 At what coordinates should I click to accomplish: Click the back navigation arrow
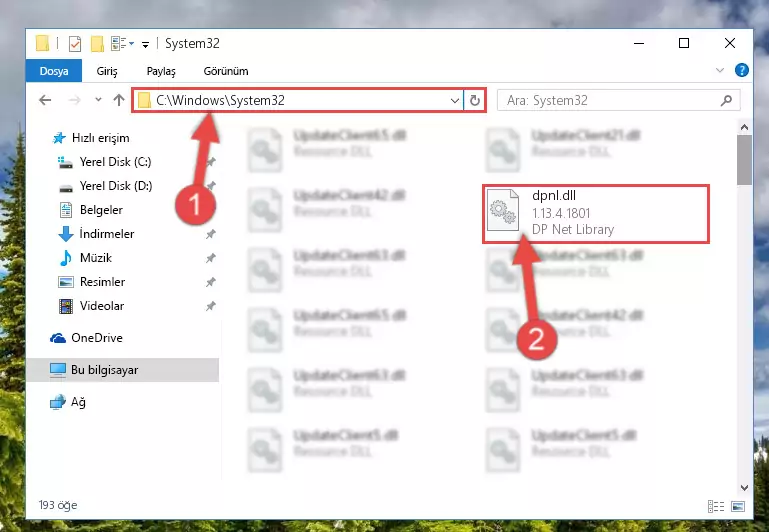[45, 100]
